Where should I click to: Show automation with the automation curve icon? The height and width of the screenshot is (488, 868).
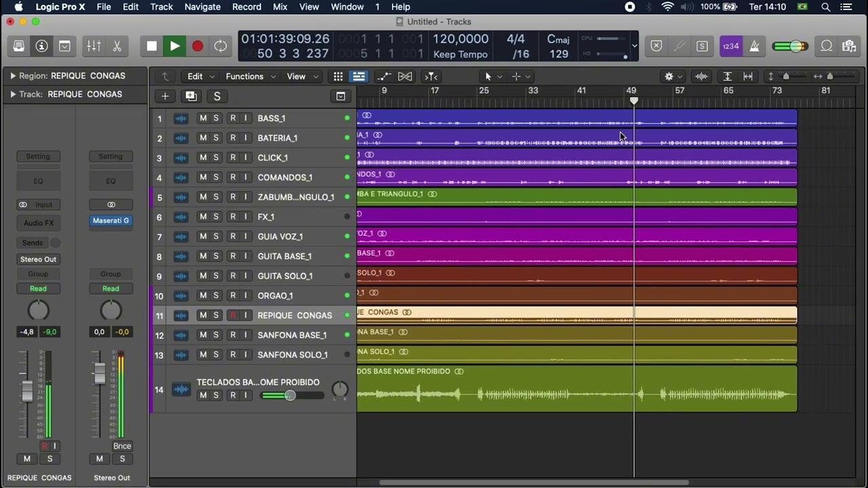[x=384, y=77]
